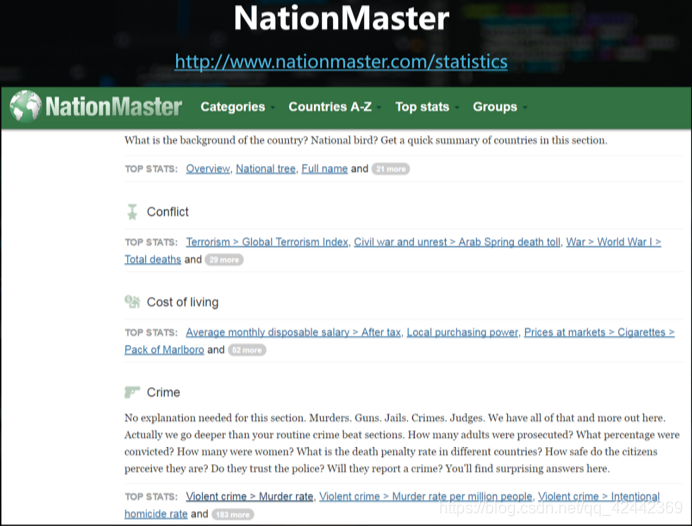Open Arab Spring death toll link

coord(457,242)
